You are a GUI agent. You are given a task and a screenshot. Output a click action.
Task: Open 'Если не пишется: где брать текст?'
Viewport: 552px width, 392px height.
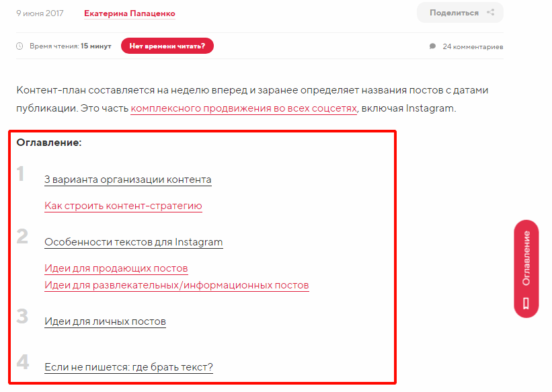(x=128, y=367)
